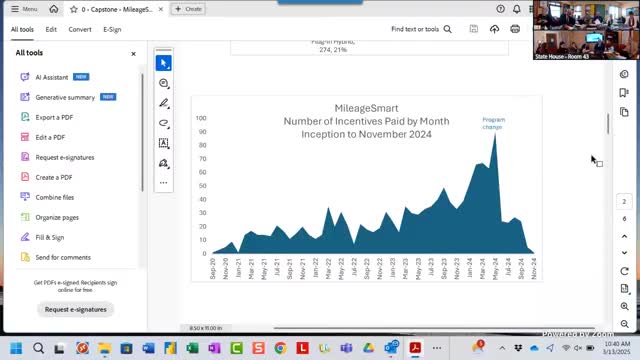This screenshot has height=360, width=640.
Task: Click the vertical document scrollbar
Action: [x=608, y=123]
